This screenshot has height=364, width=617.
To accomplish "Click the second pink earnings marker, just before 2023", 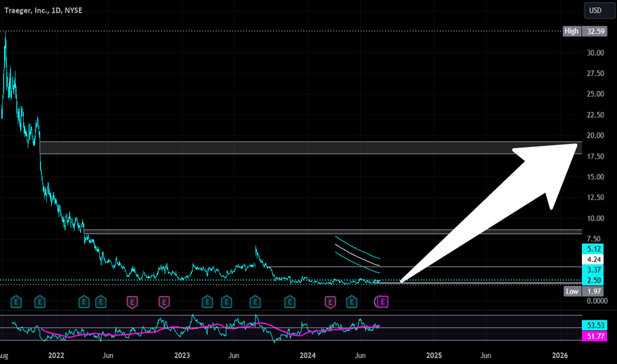I will 164,302.
